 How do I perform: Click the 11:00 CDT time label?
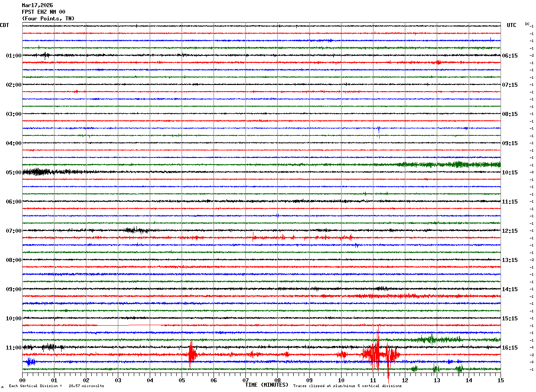tap(14, 348)
